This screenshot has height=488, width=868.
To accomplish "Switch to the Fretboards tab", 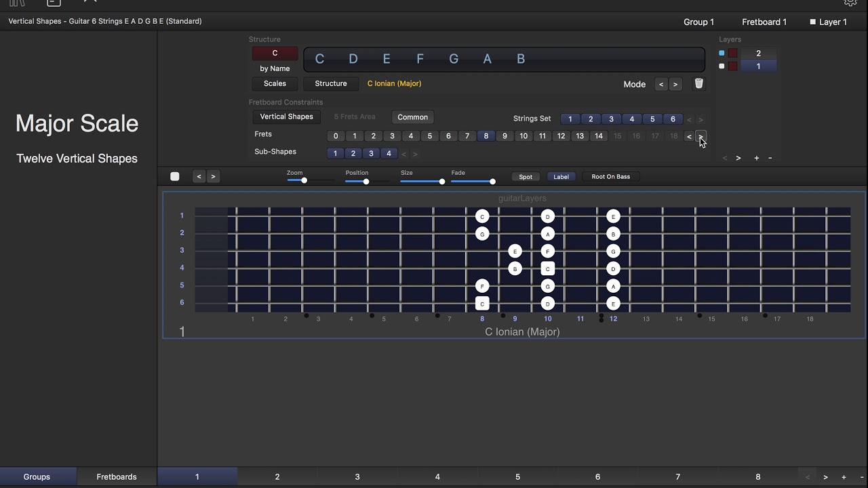I will coord(117,477).
